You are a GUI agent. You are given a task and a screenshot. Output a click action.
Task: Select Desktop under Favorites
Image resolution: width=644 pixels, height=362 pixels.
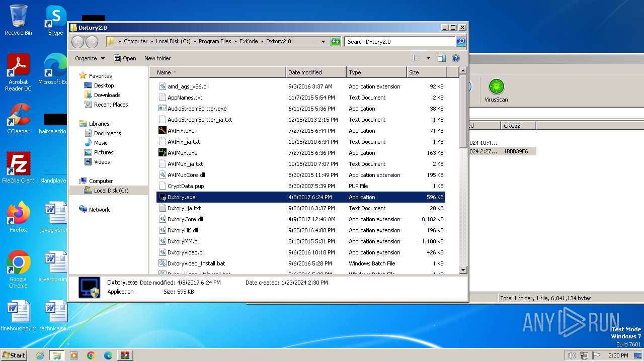tap(104, 85)
